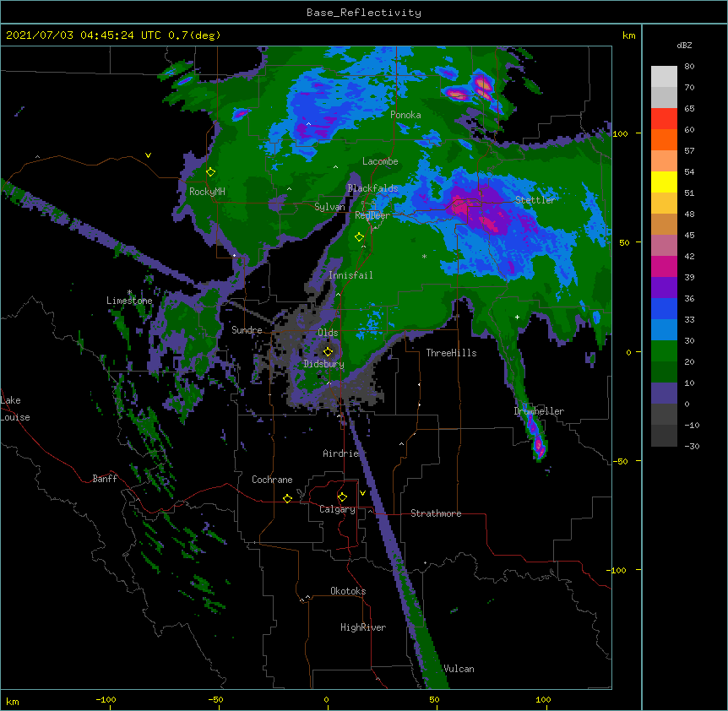Pick the slate purple 0-10 dBZ swatch
This screenshot has height=711, width=728.
[664, 393]
